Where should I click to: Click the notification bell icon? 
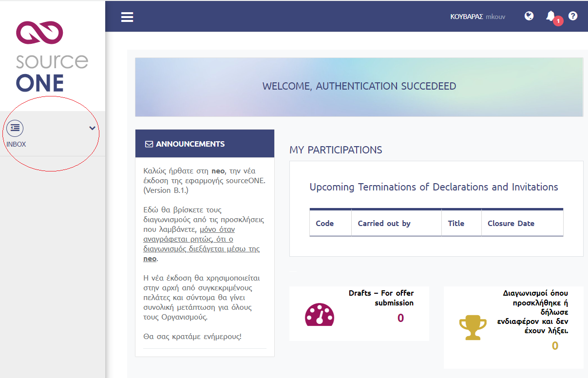(x=550, y=16)
